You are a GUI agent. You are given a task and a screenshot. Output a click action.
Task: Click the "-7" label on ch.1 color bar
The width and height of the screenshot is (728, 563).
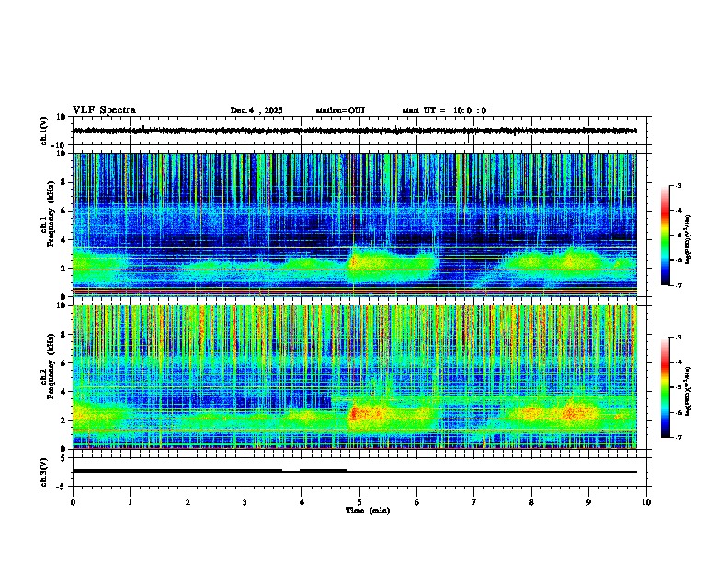coord(677,285)
